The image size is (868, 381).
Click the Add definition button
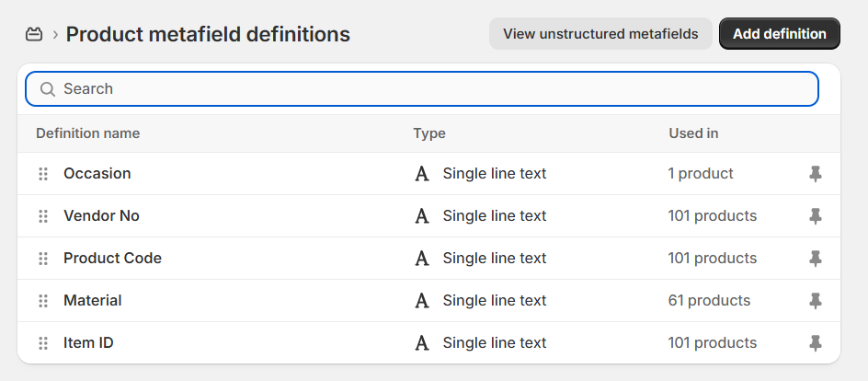(779, 34)
